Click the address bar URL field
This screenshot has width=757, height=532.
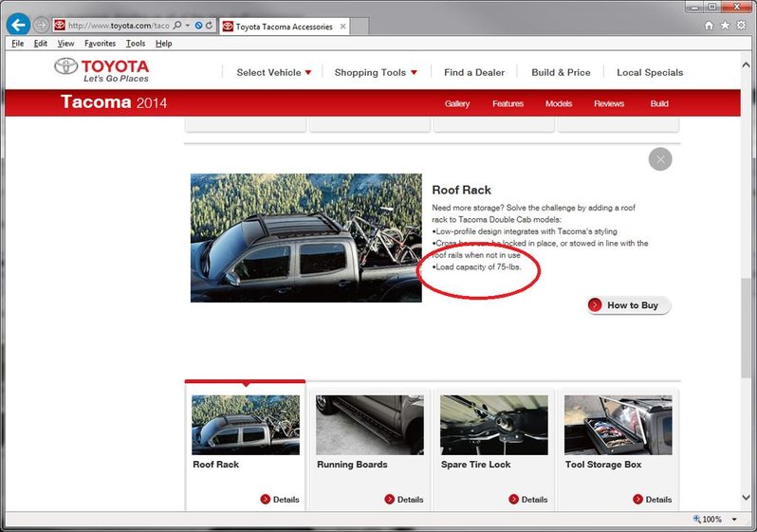tap(119, 26)
